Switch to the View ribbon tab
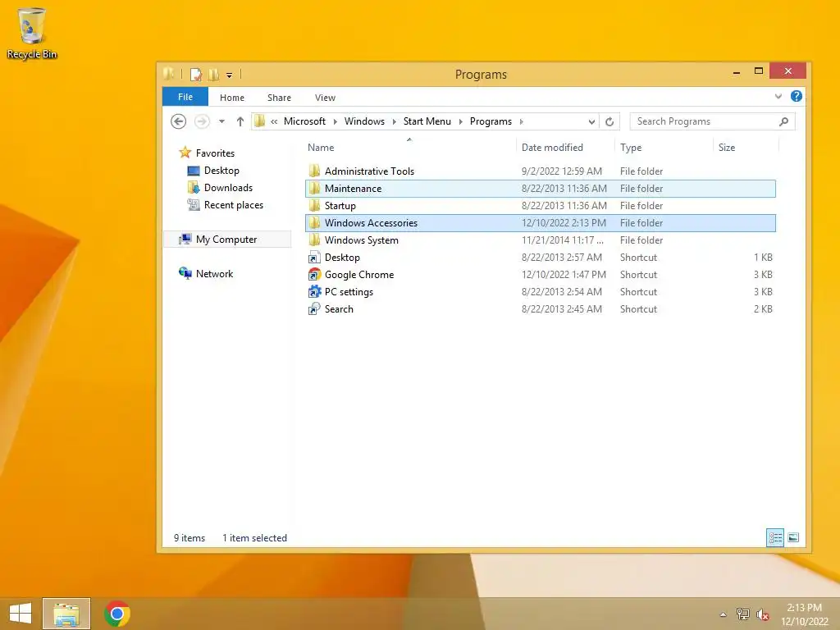Image resolution: width=840 pixels, height=630 pixels. (325, 98)
